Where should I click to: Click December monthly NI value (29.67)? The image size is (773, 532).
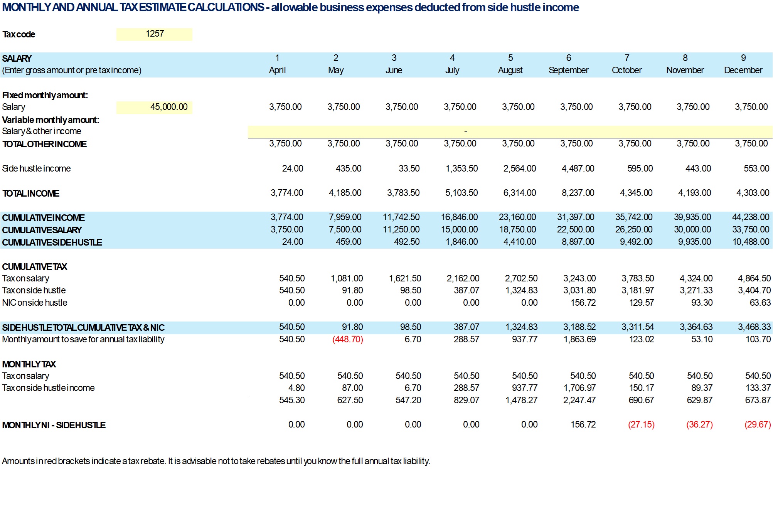click(757, 424)
